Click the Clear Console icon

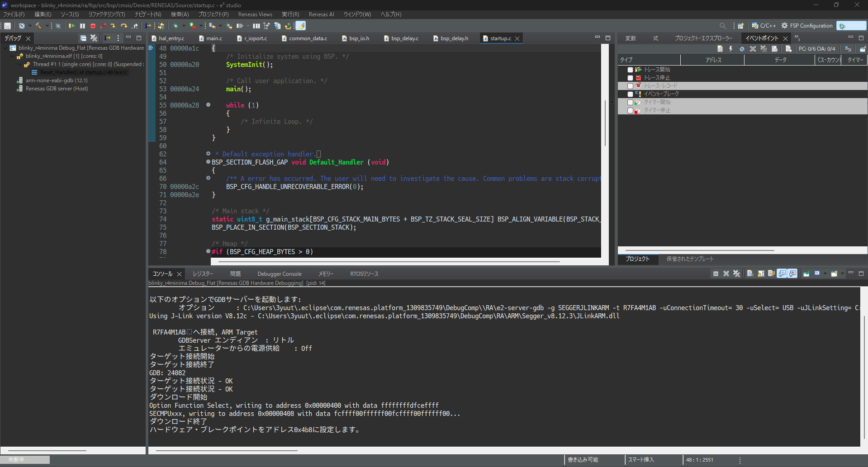750,274
